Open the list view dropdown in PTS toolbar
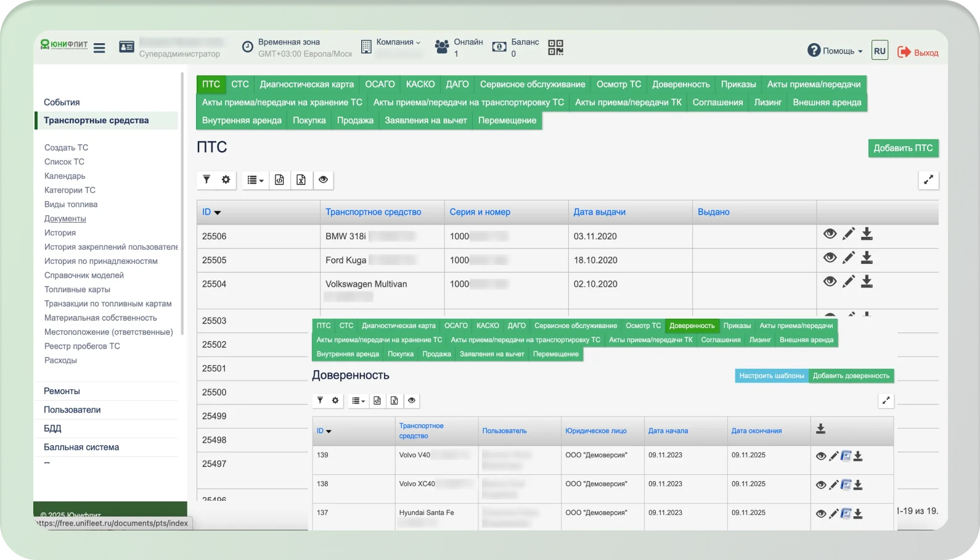 pyautogui.click(x=255, y=180)
